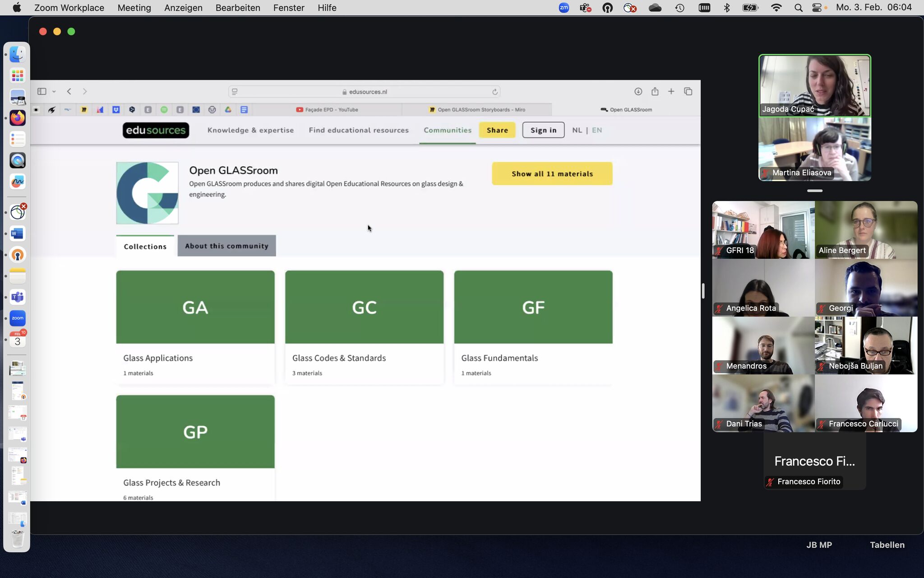Viewport: 924px width, 578px height.
Task: Click the edusources logo
Action: pos(156,131)
